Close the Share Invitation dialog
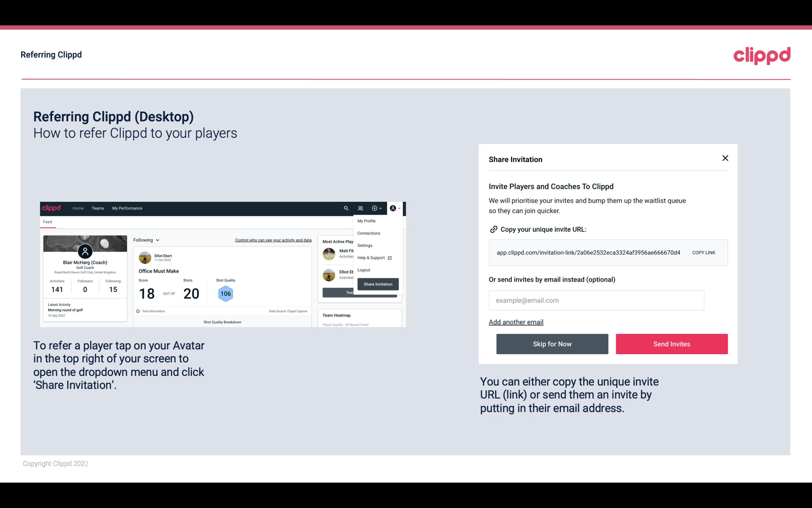 726,158
